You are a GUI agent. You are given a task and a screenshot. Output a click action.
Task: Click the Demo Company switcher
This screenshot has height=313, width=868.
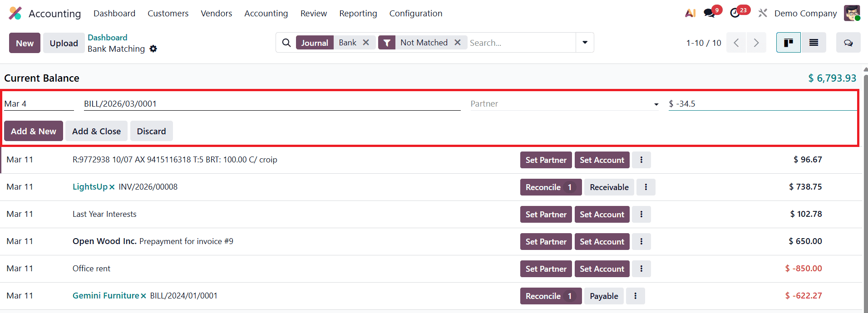805,13
